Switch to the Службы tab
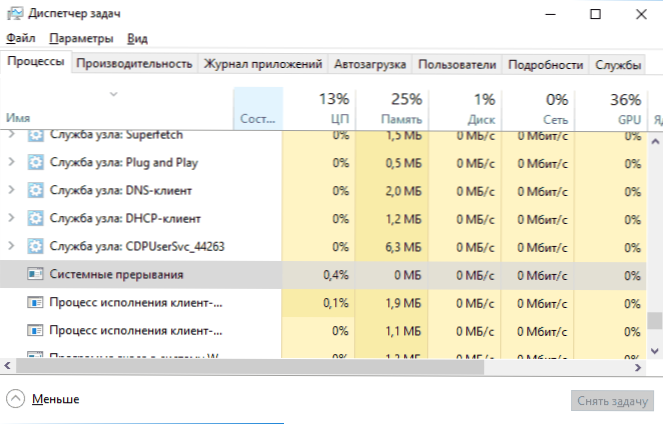The image size is (663, 424). [618, 64]
